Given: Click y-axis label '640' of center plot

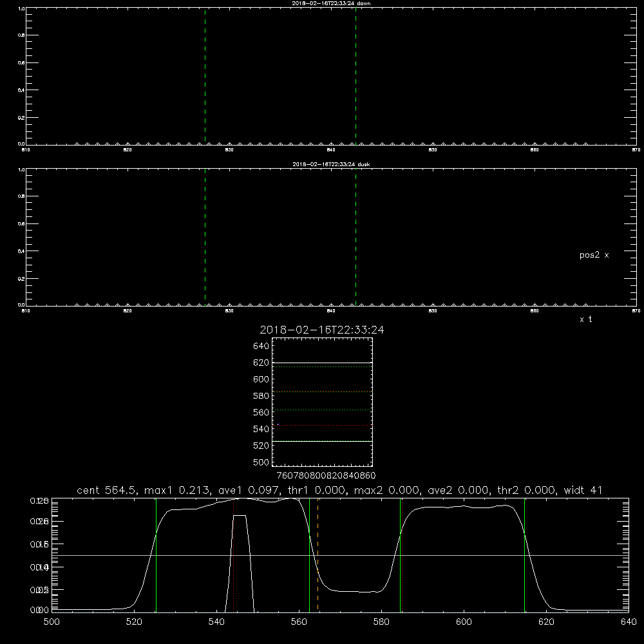Looking at the screenshot, I should [x=261, y=346].
